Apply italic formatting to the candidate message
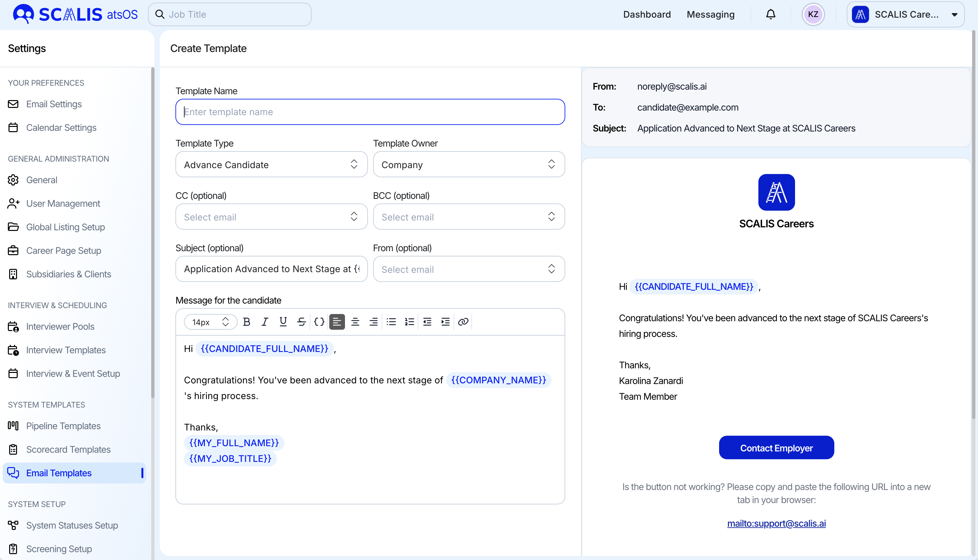 [x=265, y=322]
